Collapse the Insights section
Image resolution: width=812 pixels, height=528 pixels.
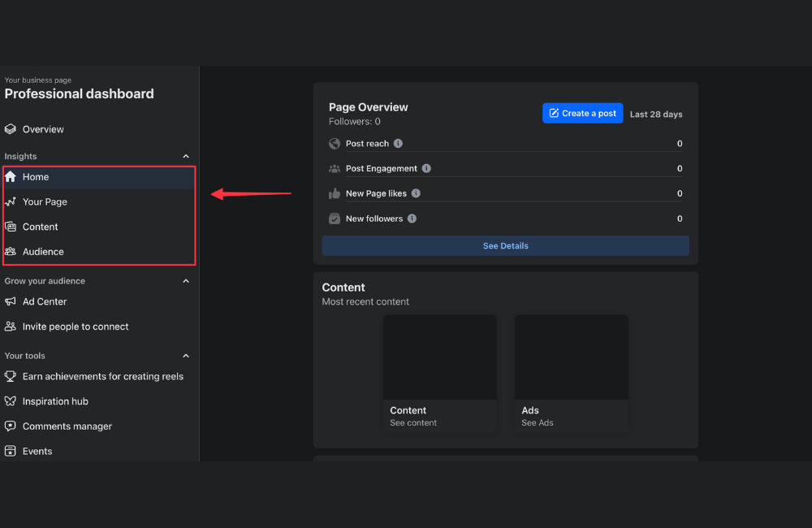(x=186, y=156)
